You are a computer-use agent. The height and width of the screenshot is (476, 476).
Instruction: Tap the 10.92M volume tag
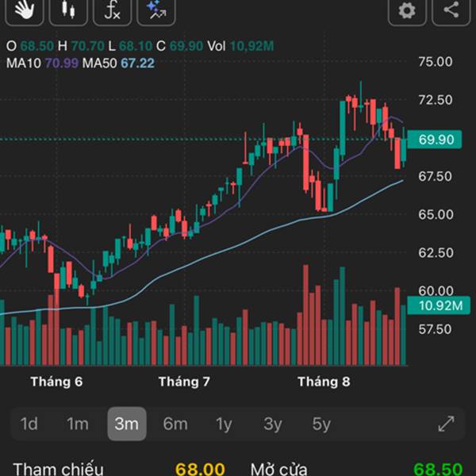click(x=439, y=305)
